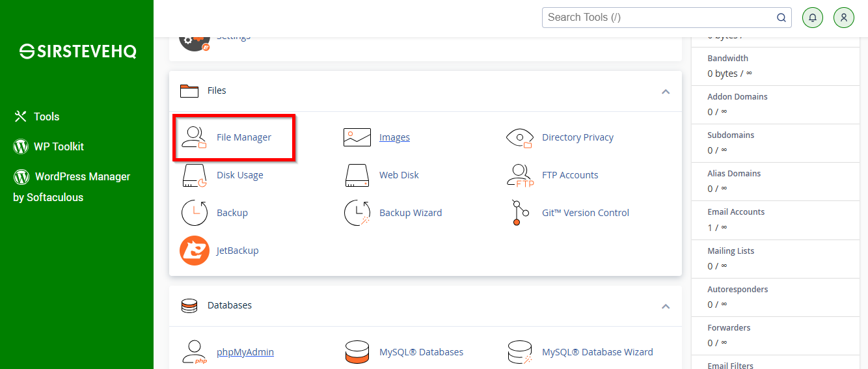Click the Disk Usage icon

(194, 175)
